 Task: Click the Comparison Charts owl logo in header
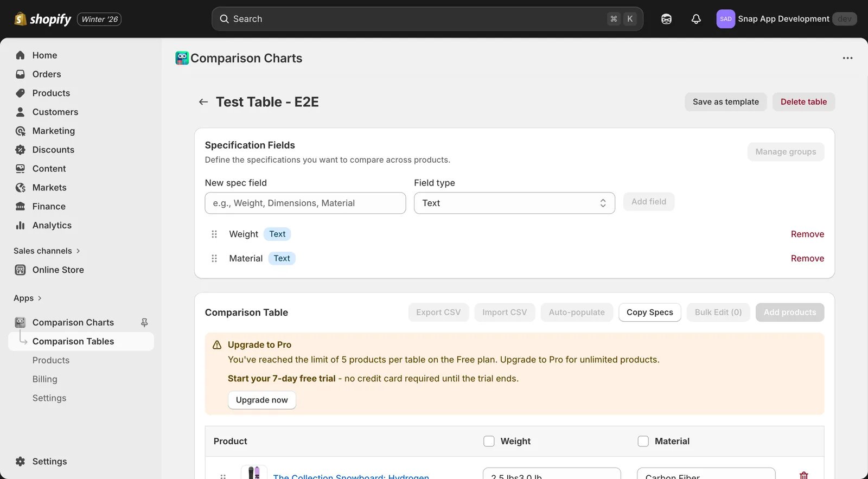tap(182, 58)
